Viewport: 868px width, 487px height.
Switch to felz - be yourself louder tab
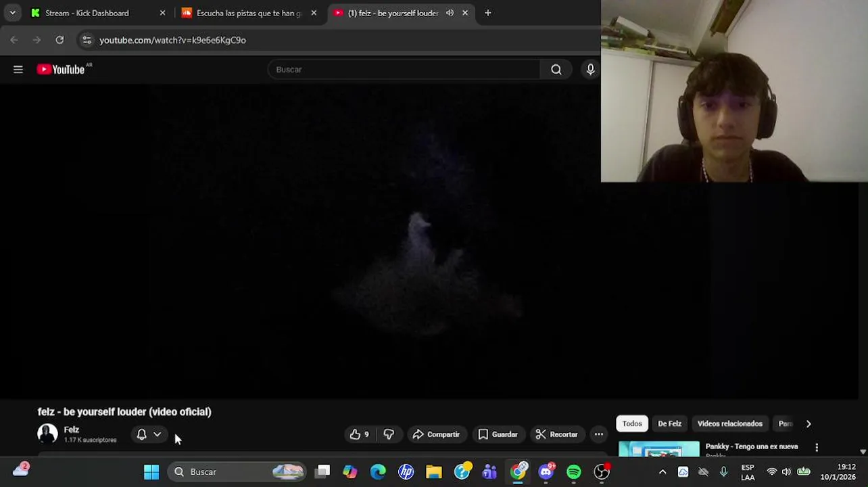click(393, 13)
